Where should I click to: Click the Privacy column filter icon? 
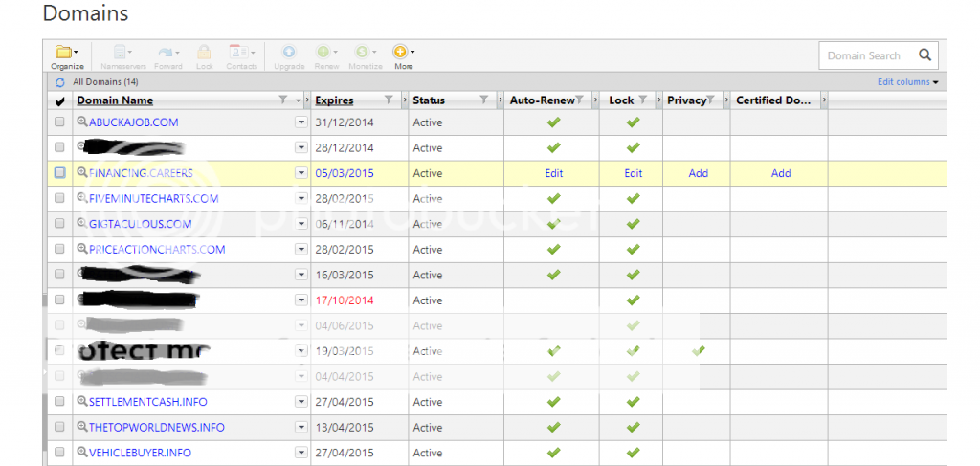[x=710, y=100]
